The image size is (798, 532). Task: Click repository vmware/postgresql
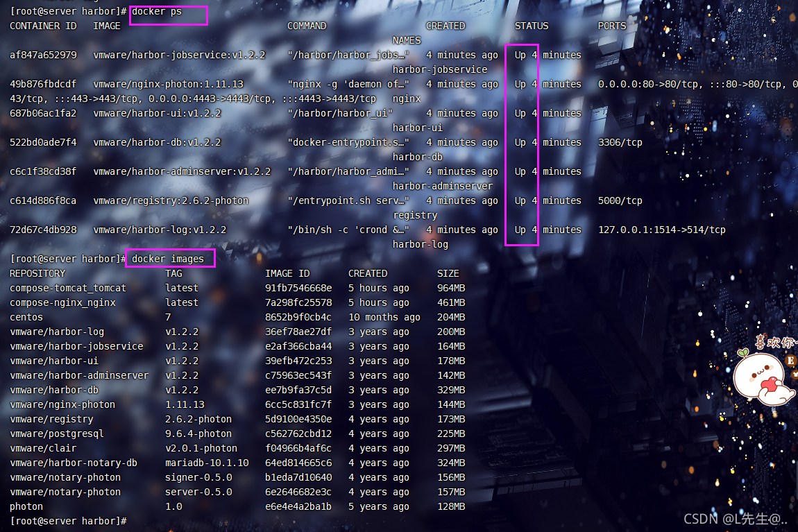click(57, 434)
